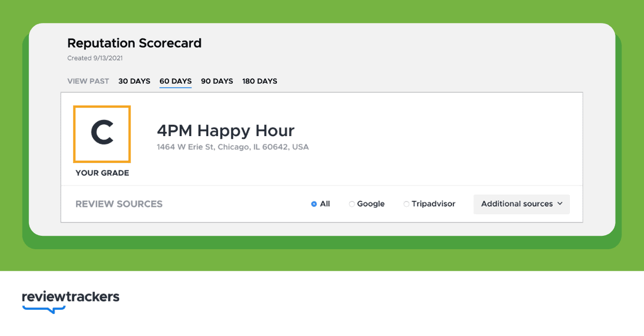This screenshot has height=336, width=644.
Task: Select the Google radio button
Action: coord(352,204)
